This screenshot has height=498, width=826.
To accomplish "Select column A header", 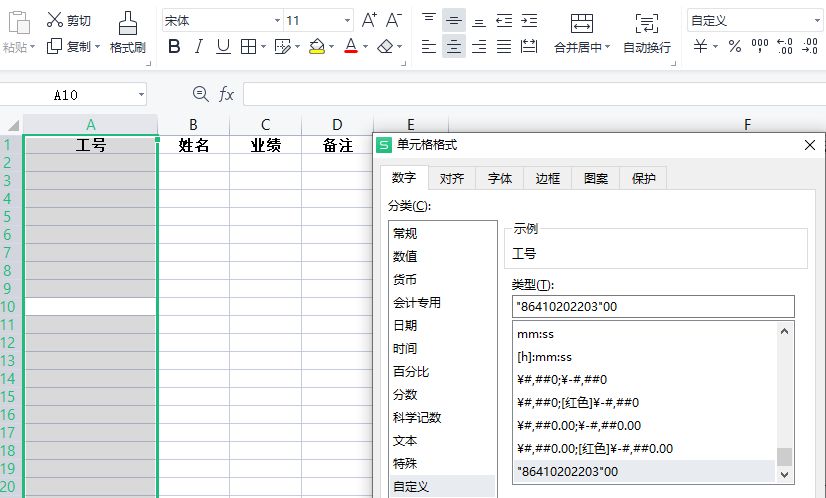I will [x=91, y=125].
